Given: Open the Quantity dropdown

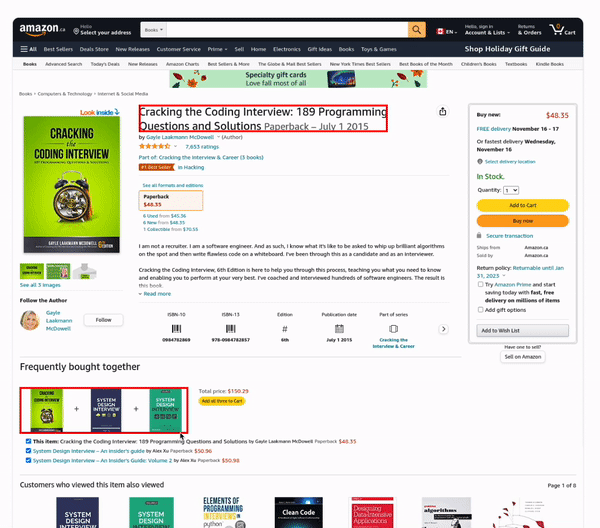Looking at the screenshot, I should click(x=511, y=190).
